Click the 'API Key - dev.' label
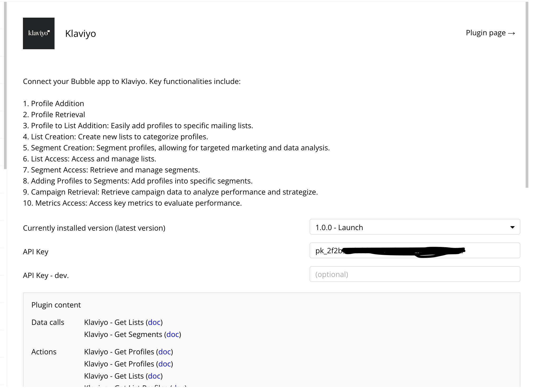The width and height of the screenshot is (542, 392). pyautogui.click(x=46, y=275)
